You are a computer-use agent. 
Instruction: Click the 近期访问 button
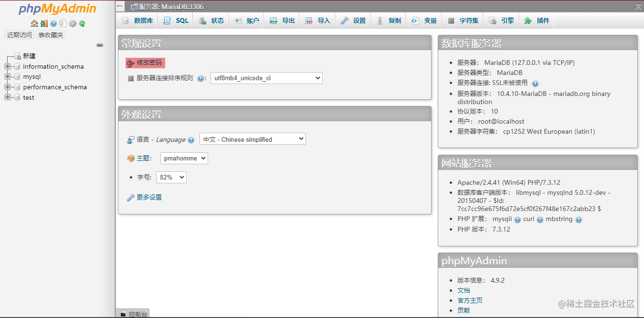click(20, 35)
